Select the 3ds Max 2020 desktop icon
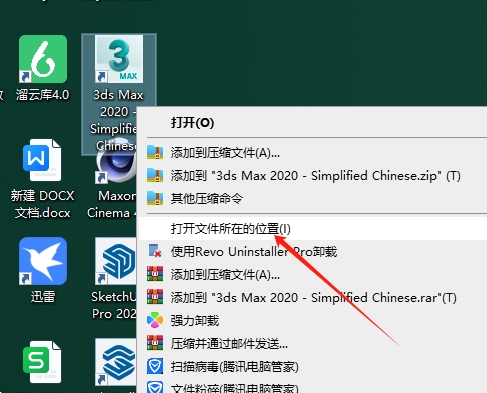This screenshot has height=393, width=487. [x=119, y=94]
